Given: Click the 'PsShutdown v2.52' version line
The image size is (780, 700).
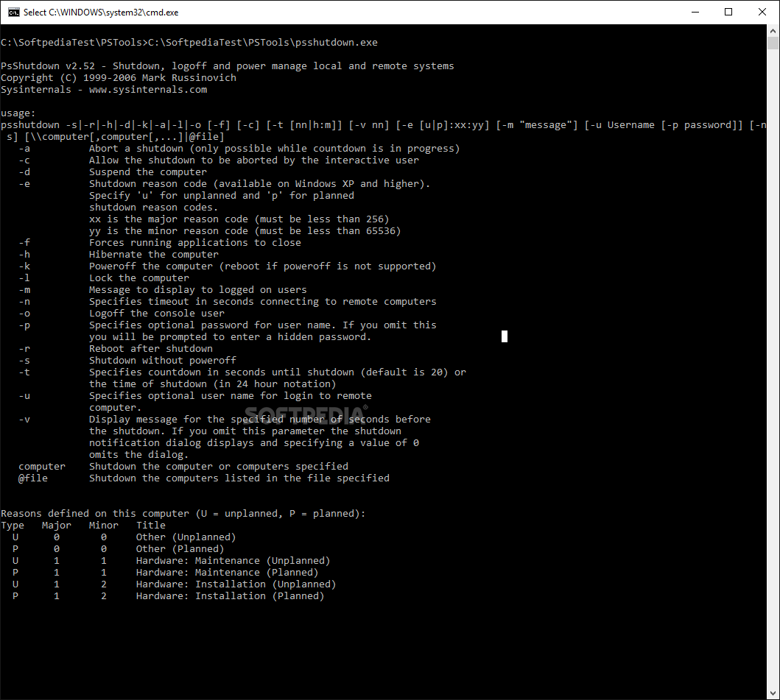Looking at the screenshot, I should click(228, 66).
